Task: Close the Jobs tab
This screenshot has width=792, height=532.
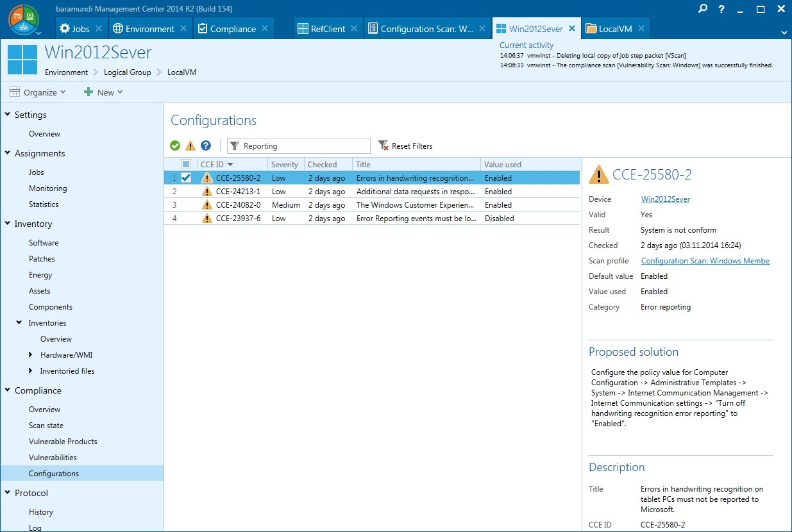Action: 99,29
